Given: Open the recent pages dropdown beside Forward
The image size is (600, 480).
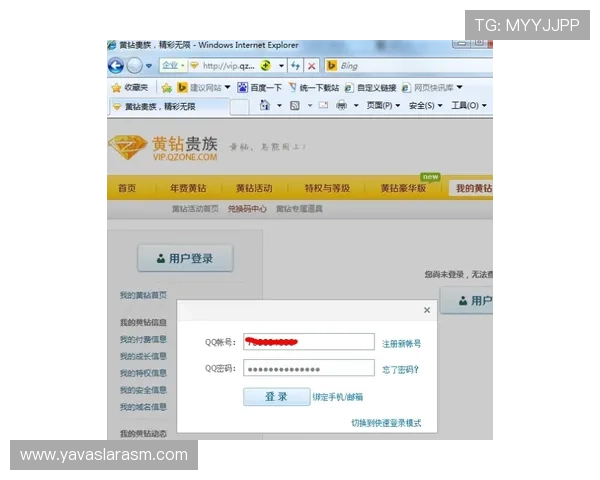Looking at the screenshot, I should [149, 66].
